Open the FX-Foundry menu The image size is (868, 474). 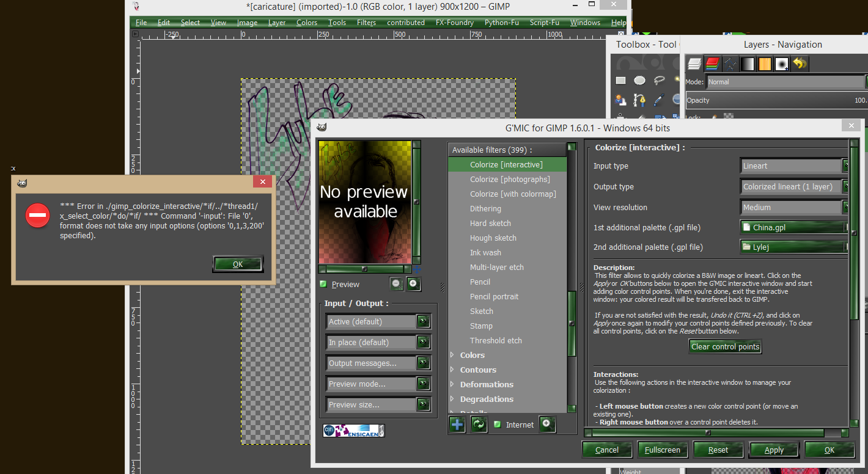[455, 23]
